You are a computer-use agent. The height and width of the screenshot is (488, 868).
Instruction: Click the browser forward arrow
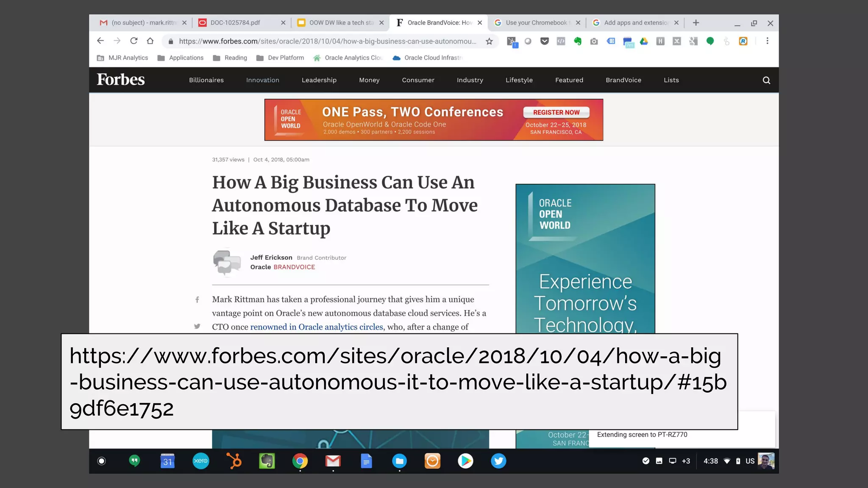point(117,41)
